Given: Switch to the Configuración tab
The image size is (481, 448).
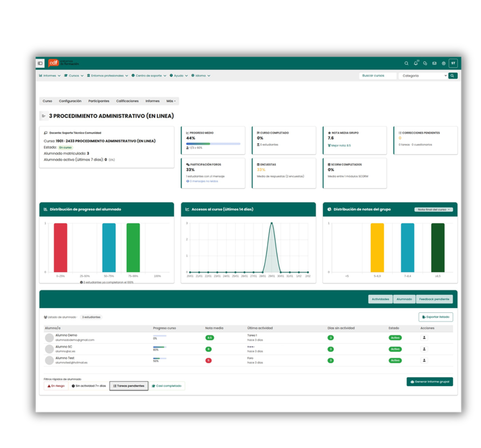Looking at the screenshot, I should [70, 101].
